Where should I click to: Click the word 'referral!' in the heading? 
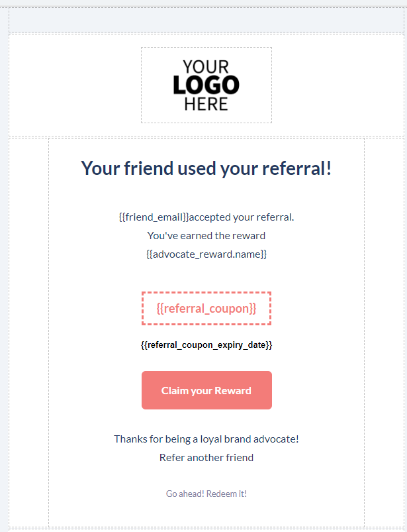pos(302,168)
